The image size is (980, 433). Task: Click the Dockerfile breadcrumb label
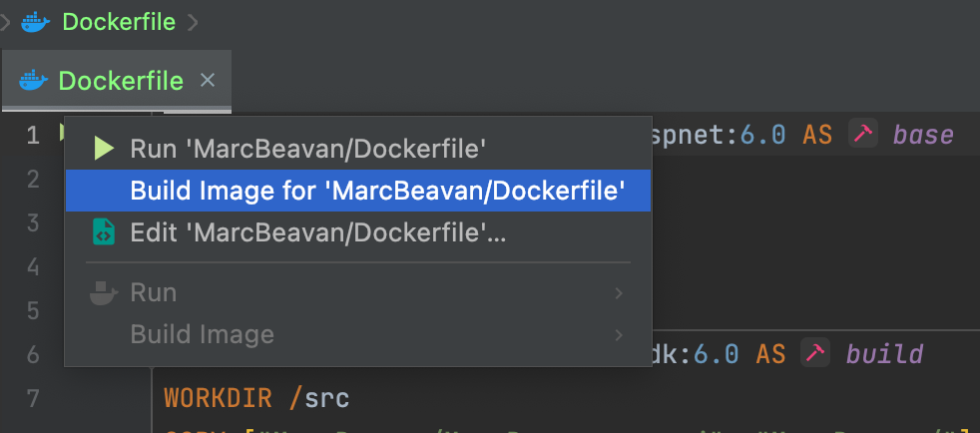point(121,20)
